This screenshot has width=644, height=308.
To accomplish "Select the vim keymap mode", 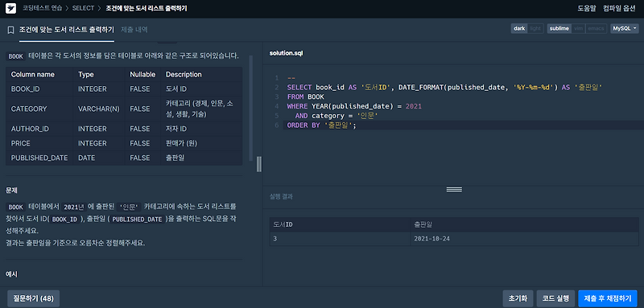I will point(577,29).
